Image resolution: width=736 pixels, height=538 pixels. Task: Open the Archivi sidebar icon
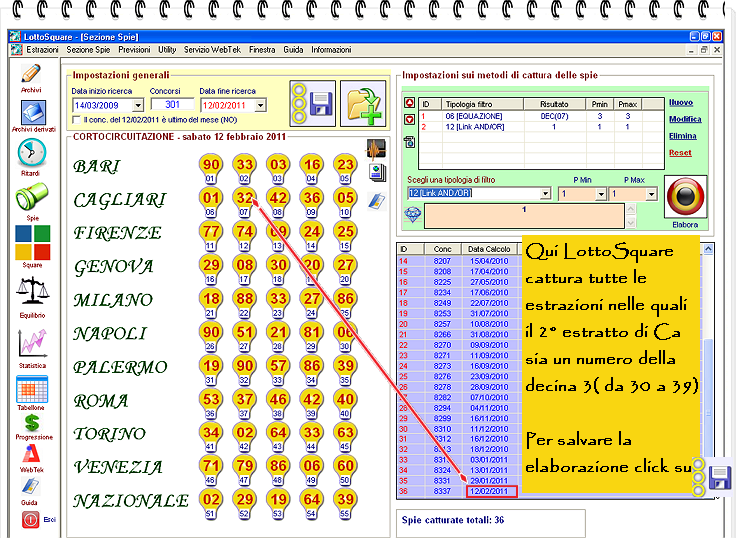tap(31, 74)
